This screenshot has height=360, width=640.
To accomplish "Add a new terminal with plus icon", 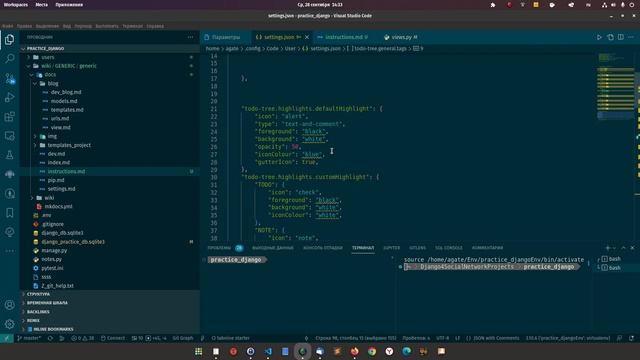I will point(608,248).
